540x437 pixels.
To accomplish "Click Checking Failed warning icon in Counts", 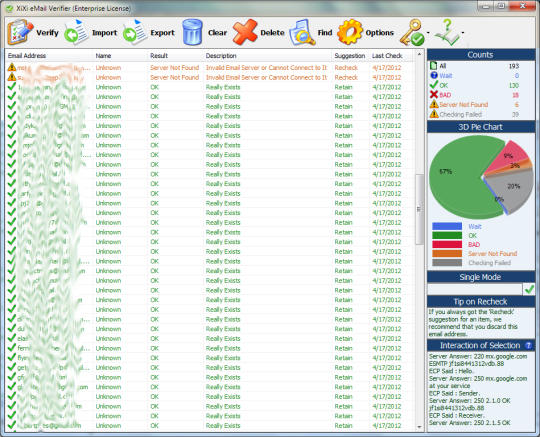I will pyautogui.click(x=434, y=114).
